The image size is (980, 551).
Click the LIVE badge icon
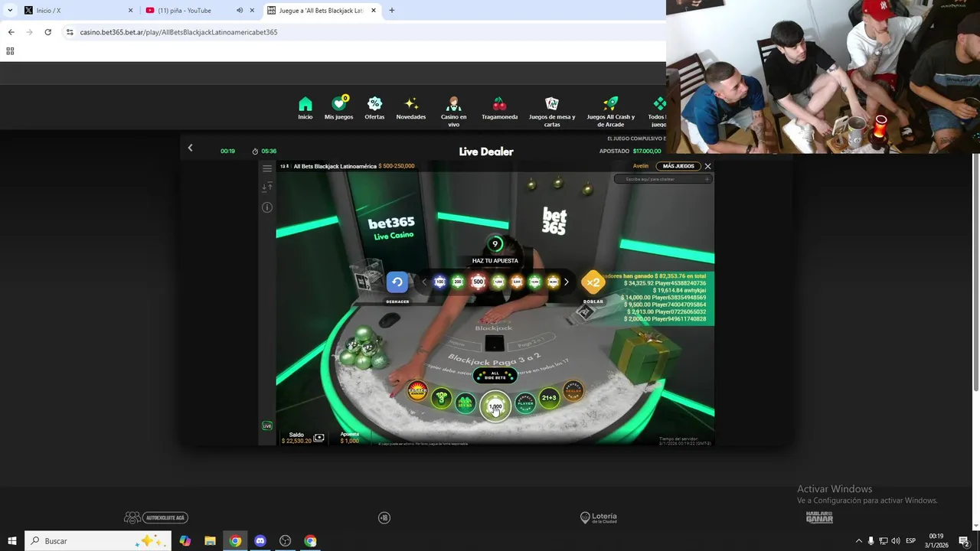(267, 425)
